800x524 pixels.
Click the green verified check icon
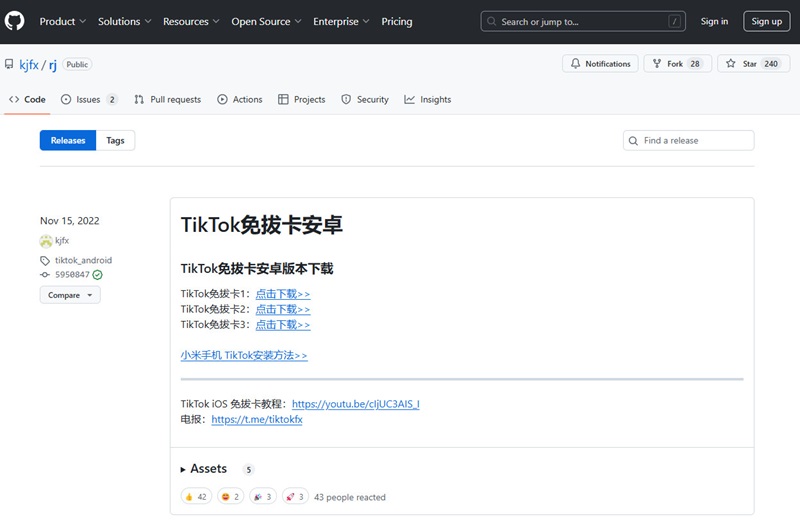(x=97, y=275)
